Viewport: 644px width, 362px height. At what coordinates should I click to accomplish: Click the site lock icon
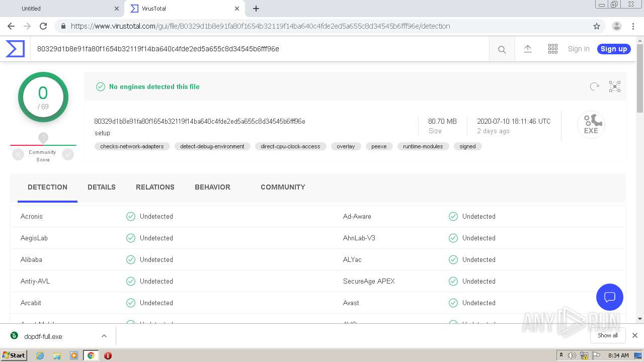pyautogui.click(x=62, y=26)
